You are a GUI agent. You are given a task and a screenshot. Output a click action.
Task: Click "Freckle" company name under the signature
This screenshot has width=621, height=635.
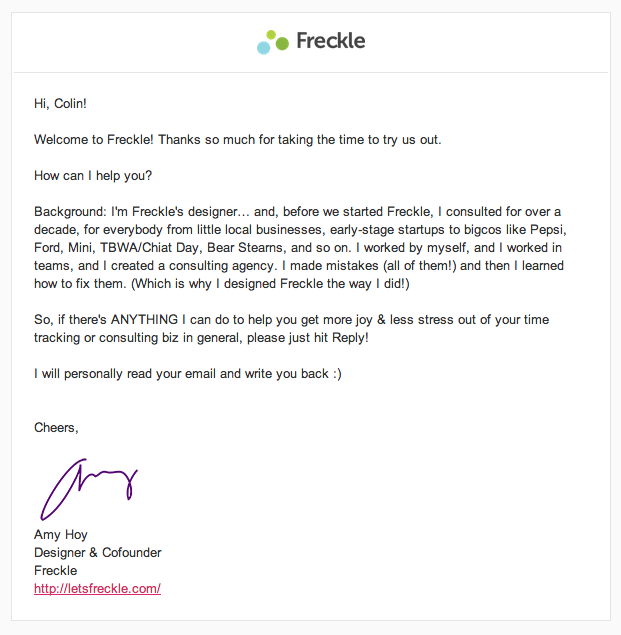(x=55, y=571)
